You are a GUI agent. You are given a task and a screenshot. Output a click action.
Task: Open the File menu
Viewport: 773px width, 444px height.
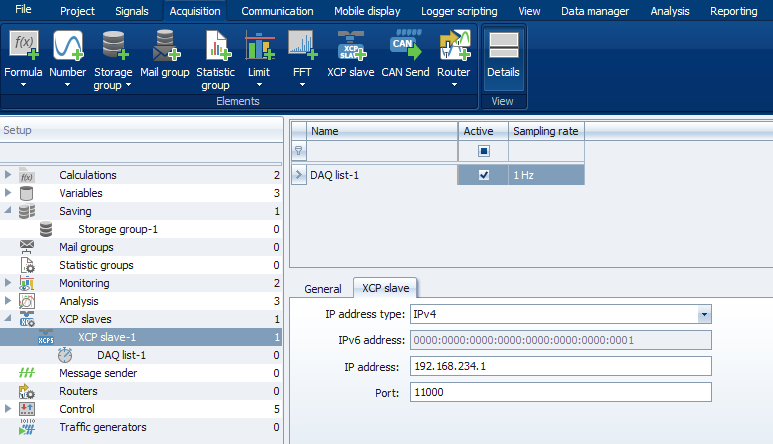[x=23, y=10]
